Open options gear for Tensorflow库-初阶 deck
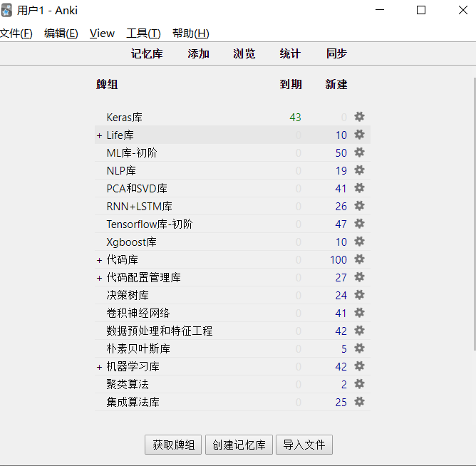The width and height of the screenshot is (476, 466). tap(359, 224)
